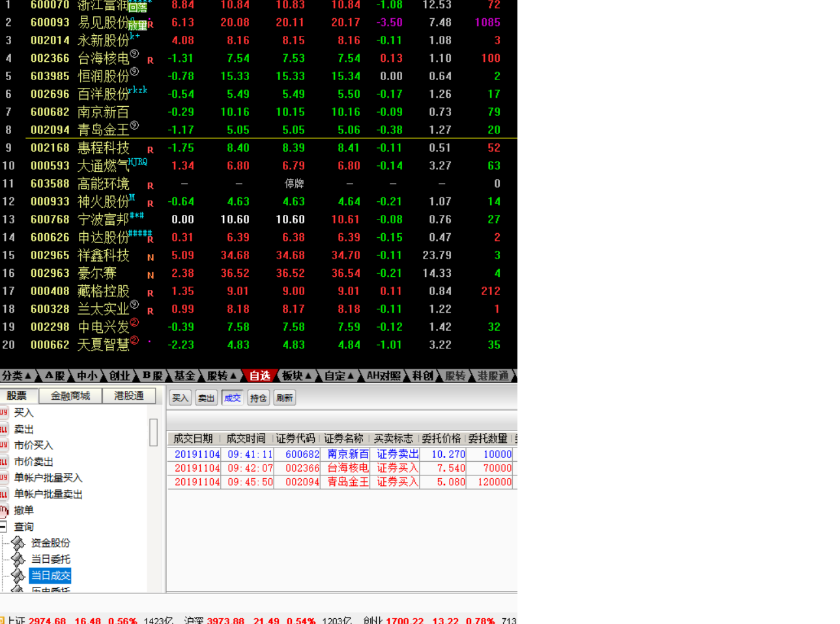Open the 自定 dropdown tab
The image size is (840, 624).
[x=339, y=376]
